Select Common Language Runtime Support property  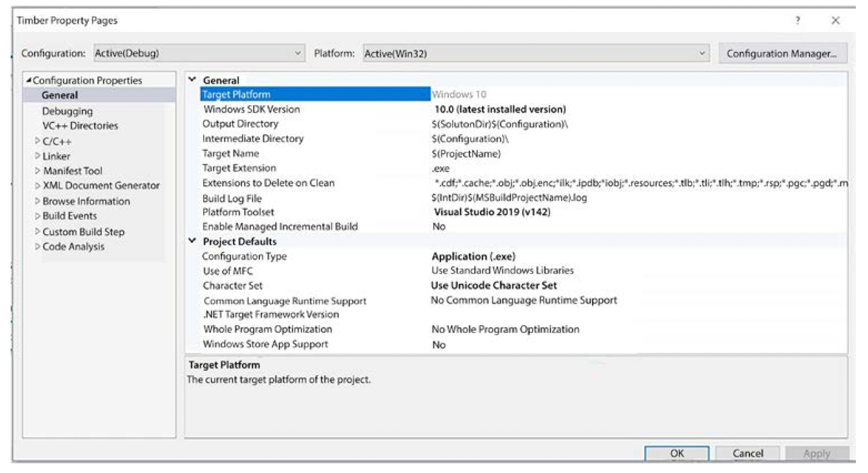pyautogui.click(x=285, y=301)
